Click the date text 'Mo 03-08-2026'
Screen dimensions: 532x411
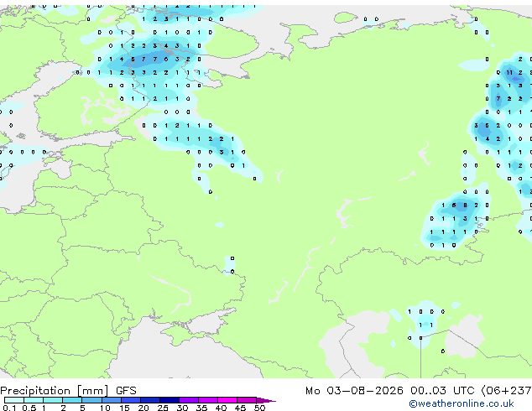tap(354, 391)
